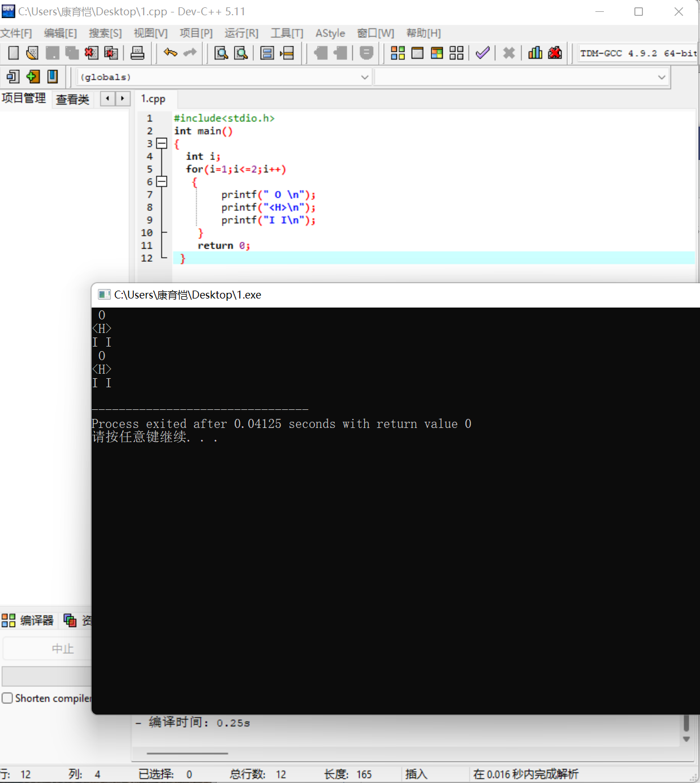Collapse the for-loop fold at line 6
Image resolution: width=700 pixels, height=783 pixels.
(162, 181)
